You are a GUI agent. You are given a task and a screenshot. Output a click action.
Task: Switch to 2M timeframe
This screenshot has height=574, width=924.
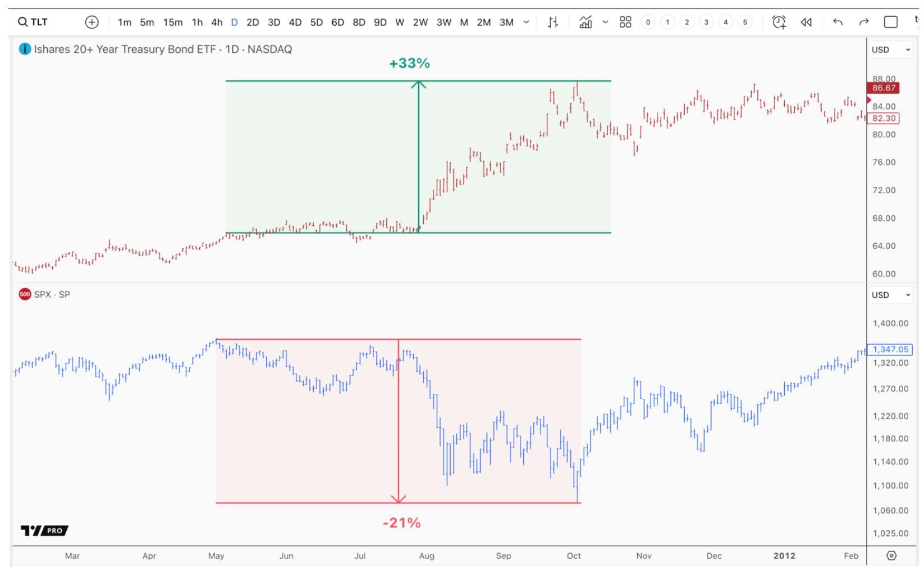[484, 22]
